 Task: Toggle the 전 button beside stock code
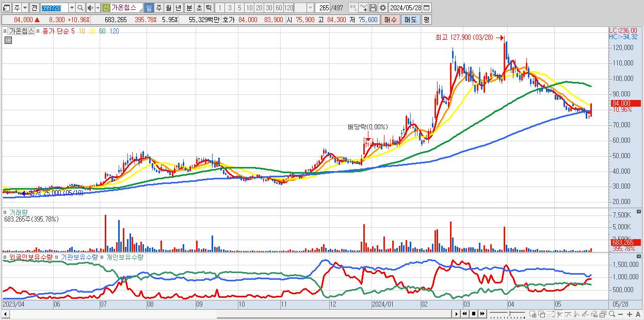click(x=34, y=8)
